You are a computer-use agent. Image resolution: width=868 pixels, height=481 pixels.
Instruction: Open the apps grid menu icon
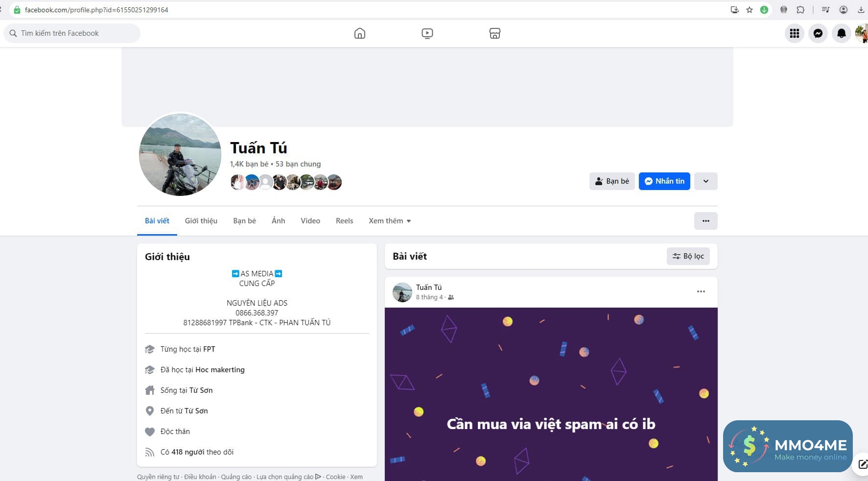795,33
